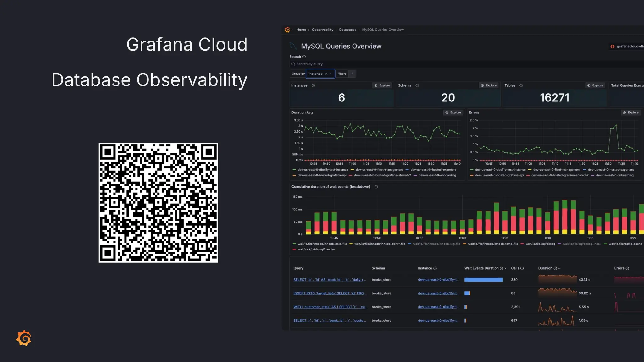This screenshot has height=362, width=644.
Task: Remove the instance group-by value
Action: tap(326, 74)
